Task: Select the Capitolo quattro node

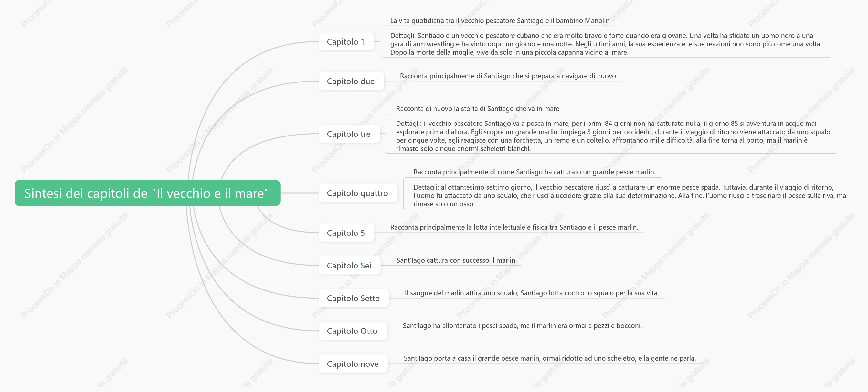Action: 358,193
